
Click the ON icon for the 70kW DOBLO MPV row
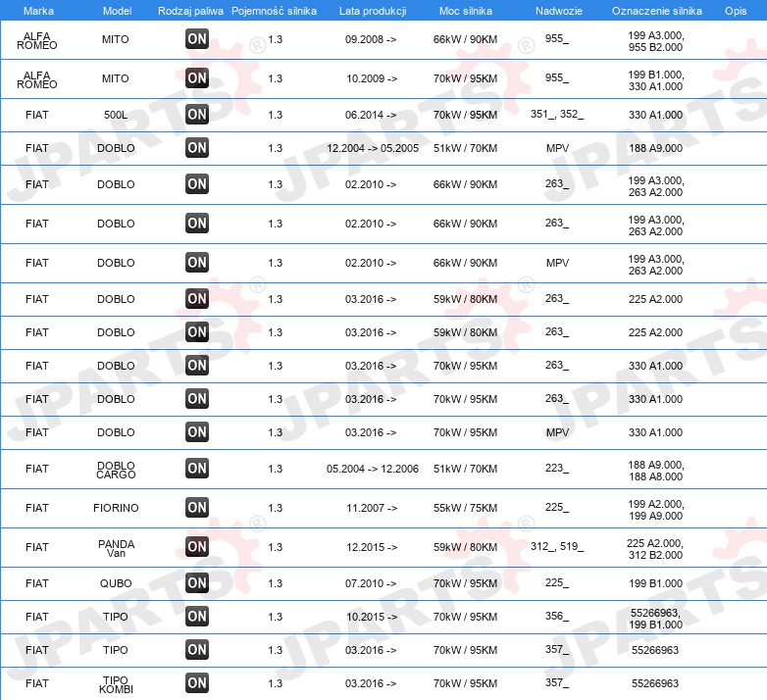197,432
